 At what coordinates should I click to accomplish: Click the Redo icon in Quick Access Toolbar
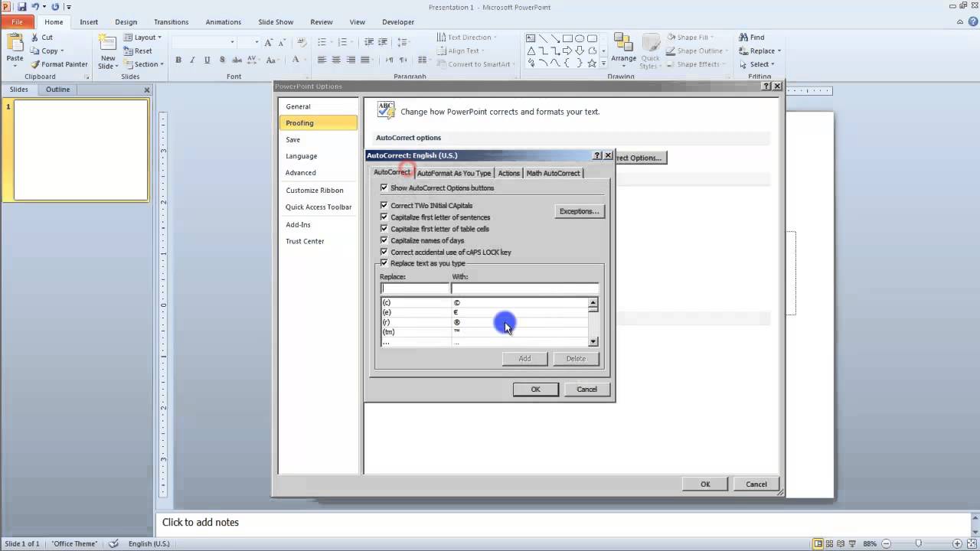[55, 7]
